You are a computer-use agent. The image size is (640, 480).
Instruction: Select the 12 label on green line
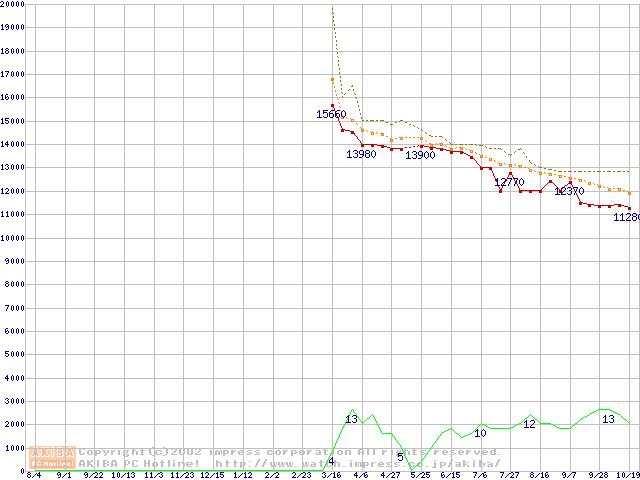coord(529,424)
